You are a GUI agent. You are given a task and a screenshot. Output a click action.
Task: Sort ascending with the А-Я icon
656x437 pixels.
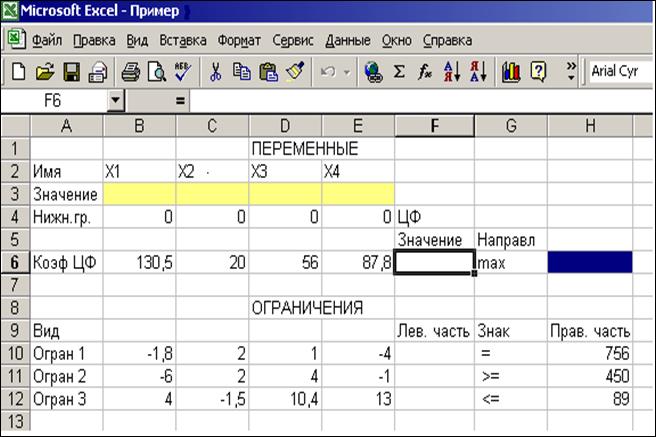coord(452,72)
